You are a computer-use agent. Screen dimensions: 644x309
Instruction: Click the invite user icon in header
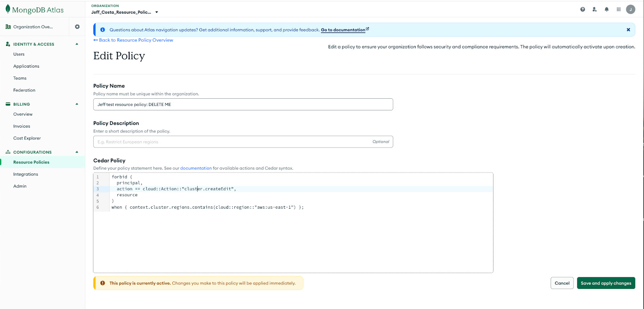click(x=594, y=9)
